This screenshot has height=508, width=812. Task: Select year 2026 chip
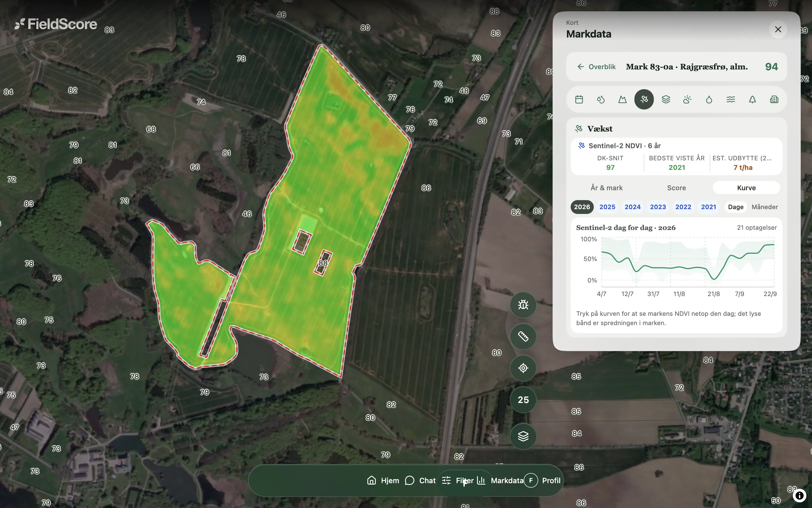point(582,207)
